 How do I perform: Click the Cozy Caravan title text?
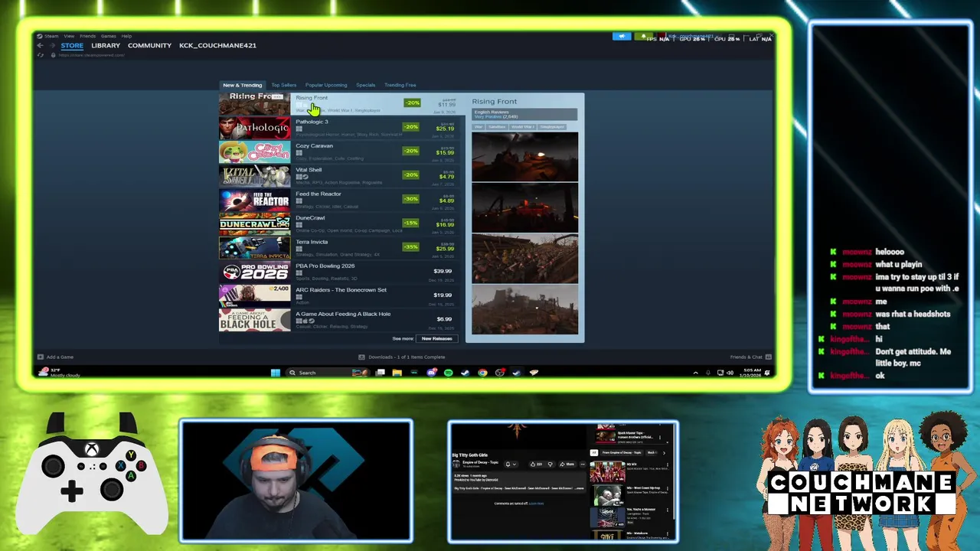pos(314,145)
